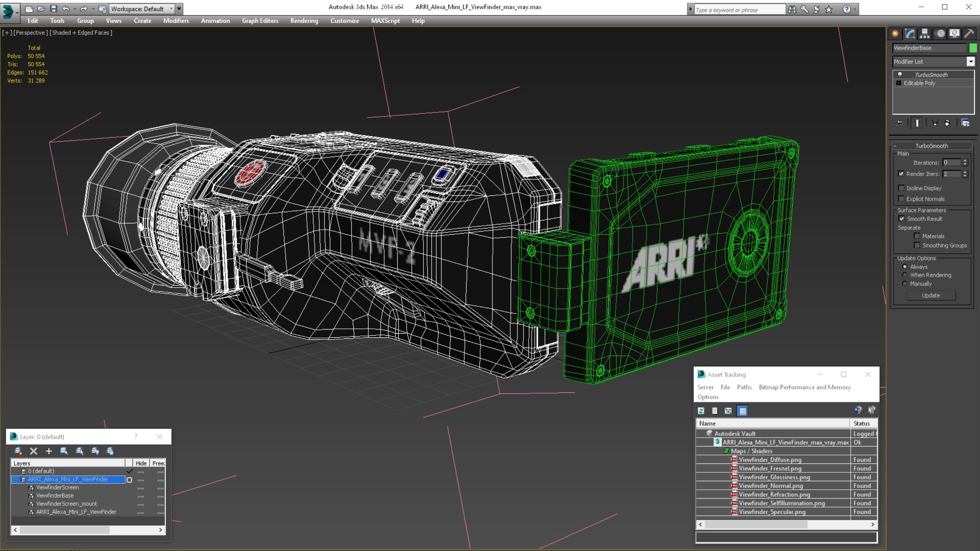Screen dimensions: 980x551
Task: Enable Isoline Display checkbox
Action: tap(901, 188)
